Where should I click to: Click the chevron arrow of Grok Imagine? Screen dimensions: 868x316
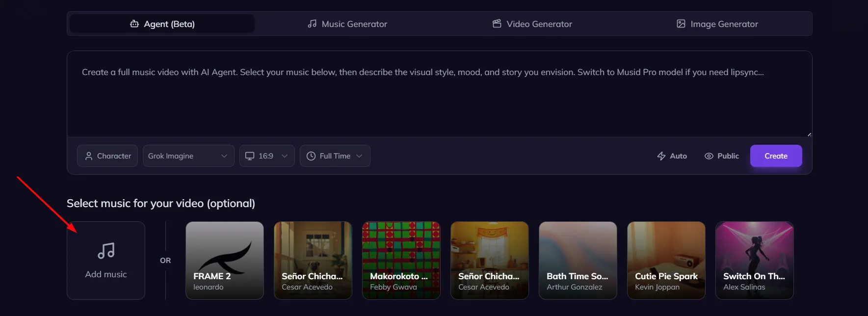point(224,156)
